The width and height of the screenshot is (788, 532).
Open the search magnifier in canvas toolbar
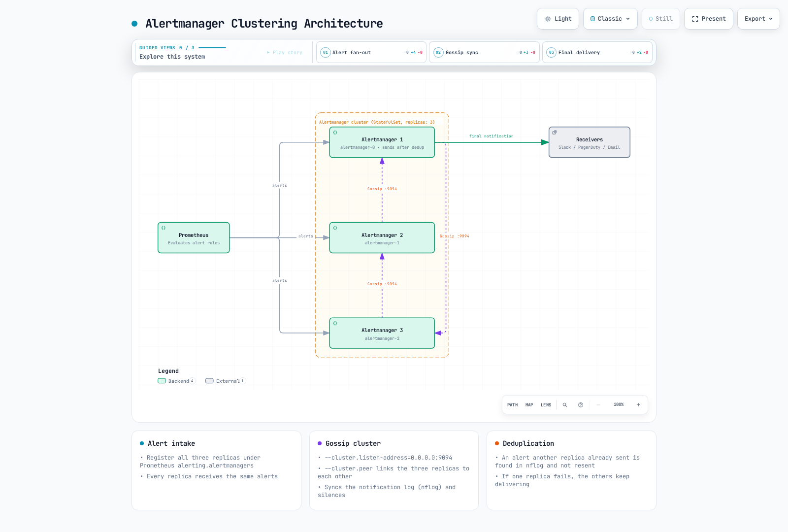(565, 405)
